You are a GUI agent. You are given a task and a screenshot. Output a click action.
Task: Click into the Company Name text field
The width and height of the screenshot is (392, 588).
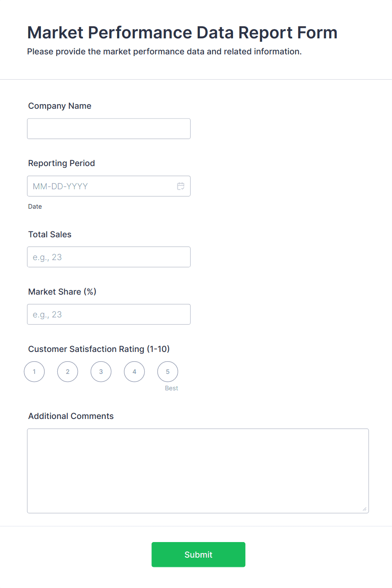(x=108, y=129)
